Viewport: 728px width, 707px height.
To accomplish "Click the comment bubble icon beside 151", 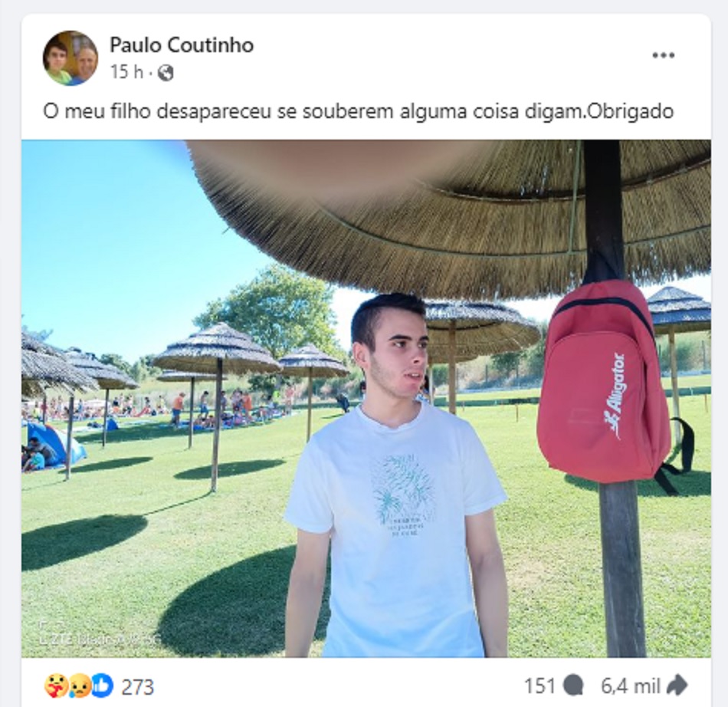I will [x=573, y=686].
